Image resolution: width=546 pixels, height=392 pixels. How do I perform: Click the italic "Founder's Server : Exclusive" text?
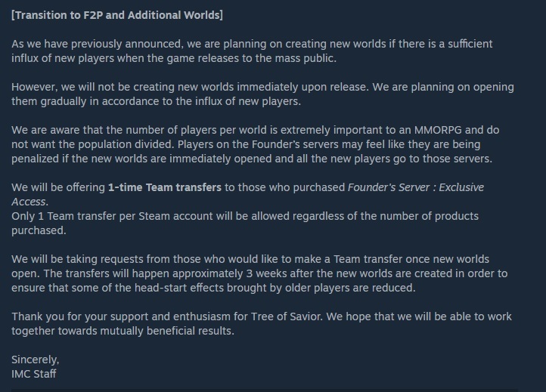414,187
